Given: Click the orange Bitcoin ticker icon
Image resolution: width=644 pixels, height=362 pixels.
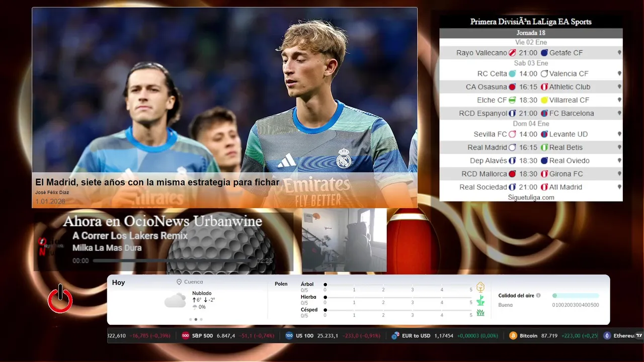Looking at the screenshot, I should tap(513, 335).
